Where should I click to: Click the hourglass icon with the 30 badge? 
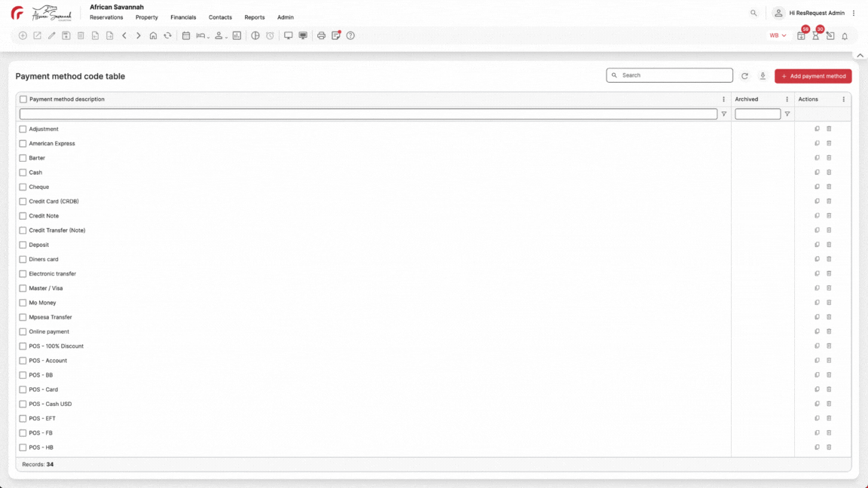tap(816, 35)
